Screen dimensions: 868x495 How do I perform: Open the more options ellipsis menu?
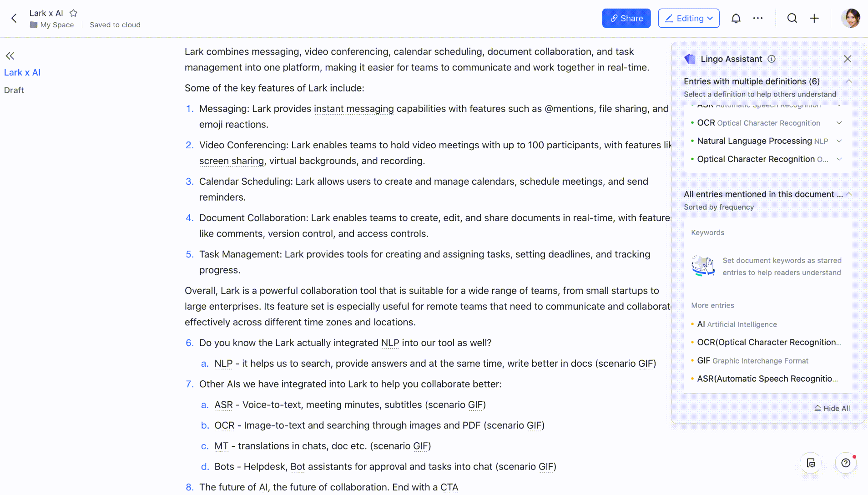coord(758,18)
